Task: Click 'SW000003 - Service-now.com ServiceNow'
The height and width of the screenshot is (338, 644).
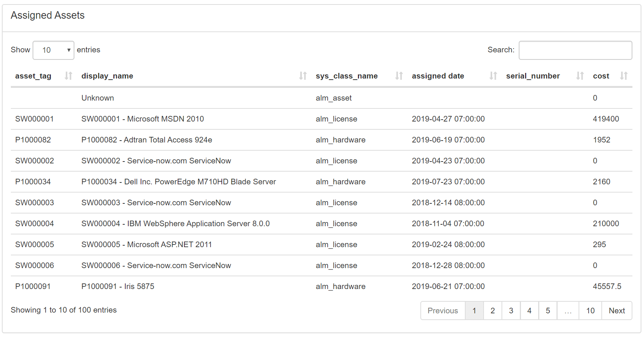Action: pyautogui.click(x=156, y=203)
